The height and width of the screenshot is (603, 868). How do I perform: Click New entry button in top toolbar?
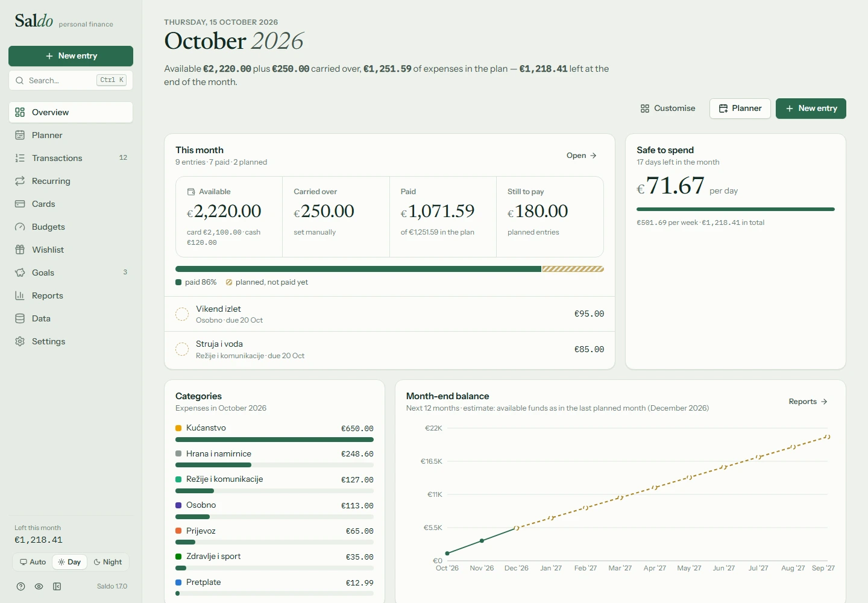[x=811, y=109]
